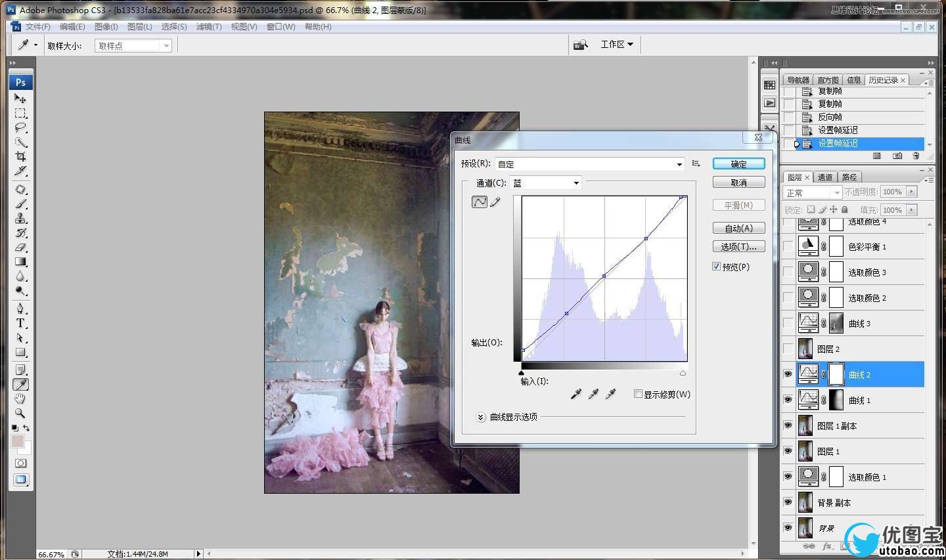The width and height of the screenshot is (946, 560).
Task: Open the layer Fill slider arrow
Action: pyautogui.click(x=911, y=210)
